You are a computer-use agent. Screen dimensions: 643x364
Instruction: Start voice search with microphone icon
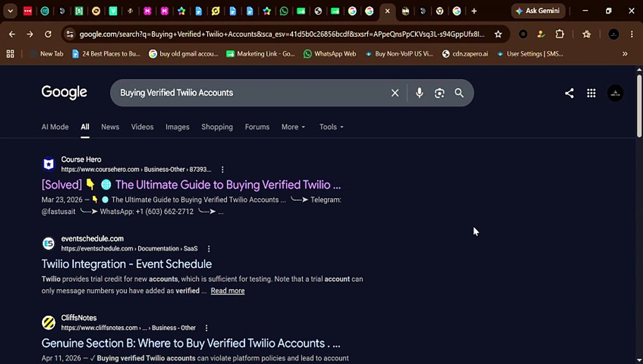click(419, 93)
